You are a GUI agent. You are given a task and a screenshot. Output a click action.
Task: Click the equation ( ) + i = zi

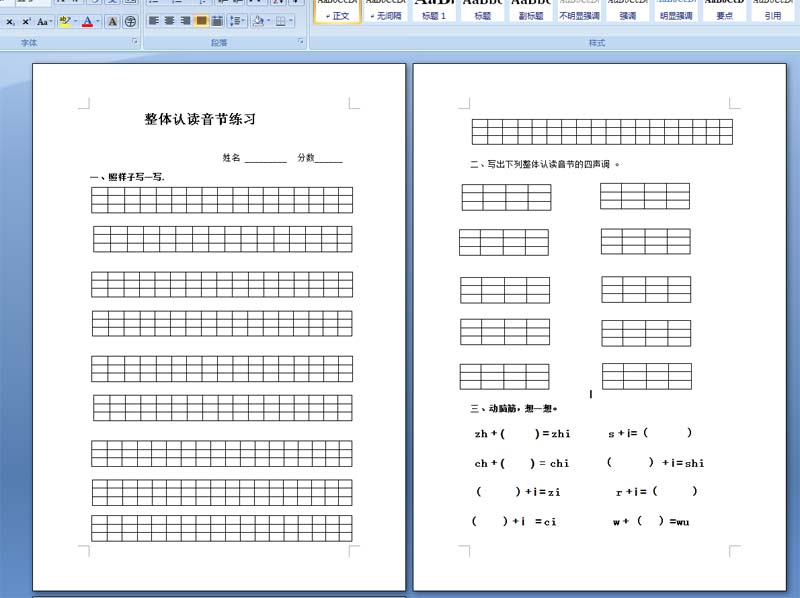click(x=518, y=492)
